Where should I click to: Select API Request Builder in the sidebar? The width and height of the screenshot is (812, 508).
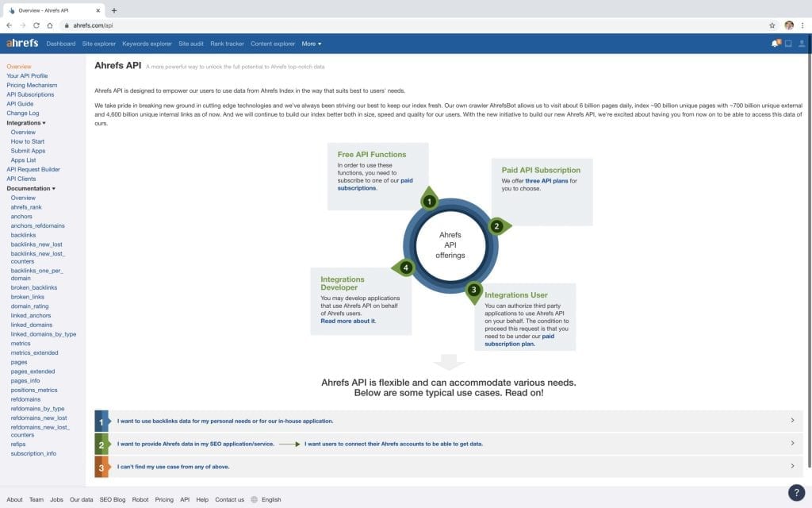point(33,169)
